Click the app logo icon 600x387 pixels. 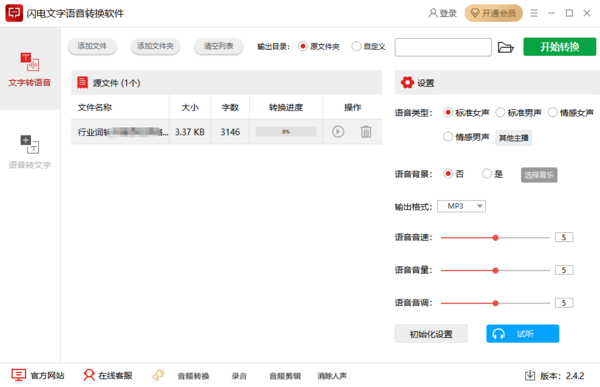14,13
